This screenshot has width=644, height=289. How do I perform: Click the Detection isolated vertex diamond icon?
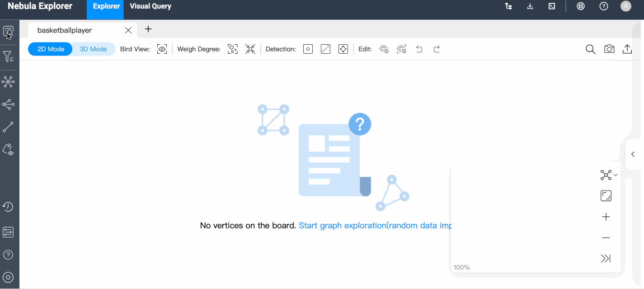tap(343, 49)
